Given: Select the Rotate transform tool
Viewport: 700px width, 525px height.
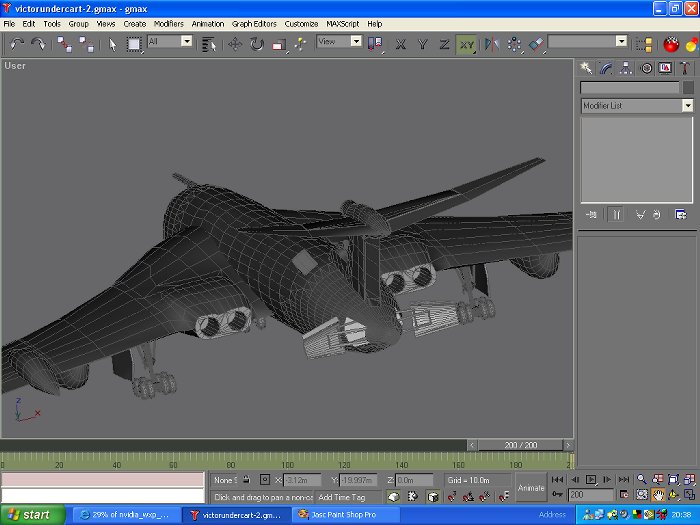Looking at the screenshot, I should 257,44.
